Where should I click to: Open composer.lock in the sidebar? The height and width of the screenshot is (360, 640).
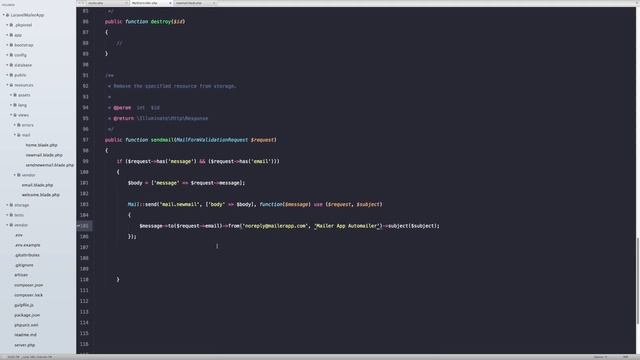(x=28, y=295)
